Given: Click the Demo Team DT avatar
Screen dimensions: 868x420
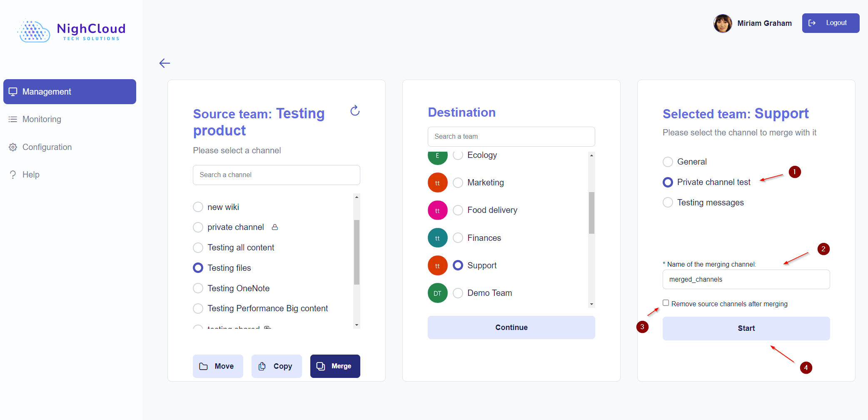Looking at the screenshot, I should [437, 293].
